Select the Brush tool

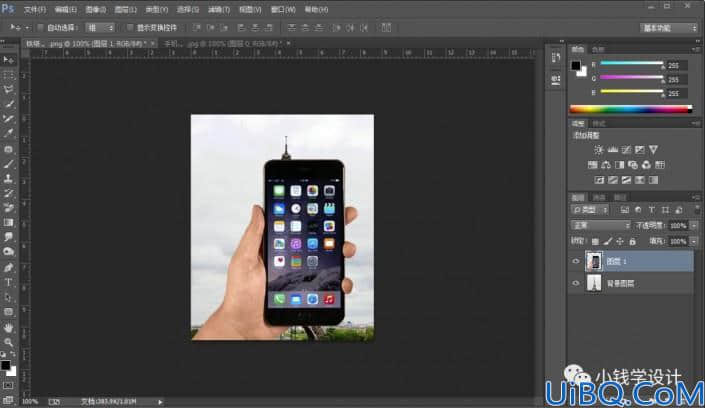pos(8,164)
